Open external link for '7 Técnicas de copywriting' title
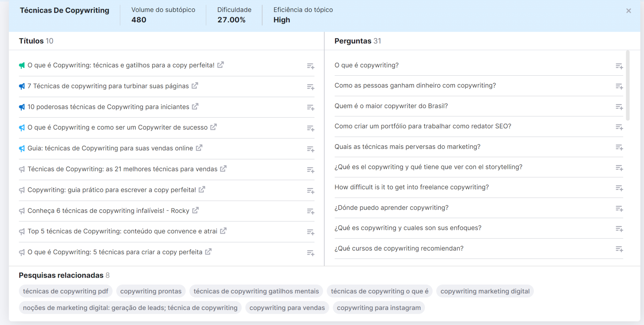 click(195, 86)
